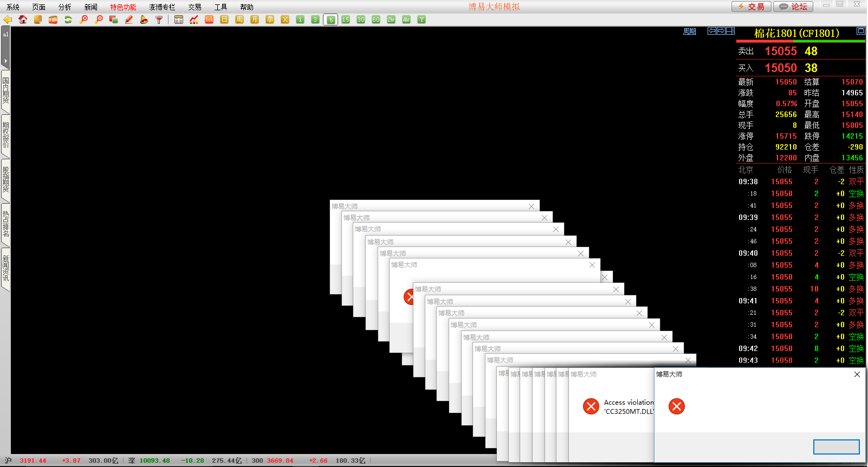This screenshot has height=467, width=868.
Task: Click the yellow back arrow icon
Action: point(8,20)
